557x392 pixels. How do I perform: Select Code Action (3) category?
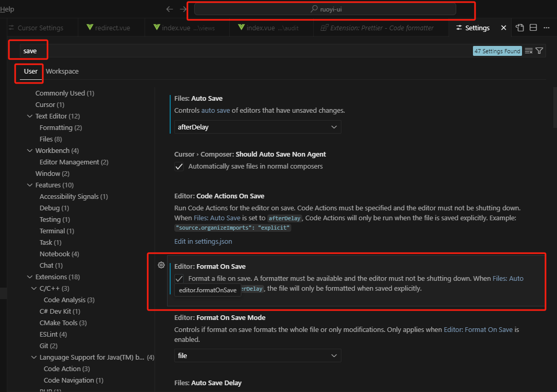click(x=67, y=369)
